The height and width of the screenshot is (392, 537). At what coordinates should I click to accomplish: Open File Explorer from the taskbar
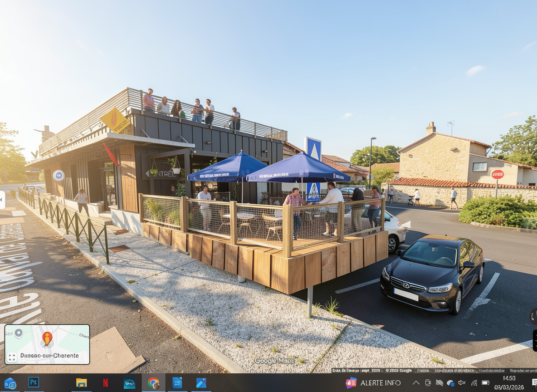pos(81,382)
